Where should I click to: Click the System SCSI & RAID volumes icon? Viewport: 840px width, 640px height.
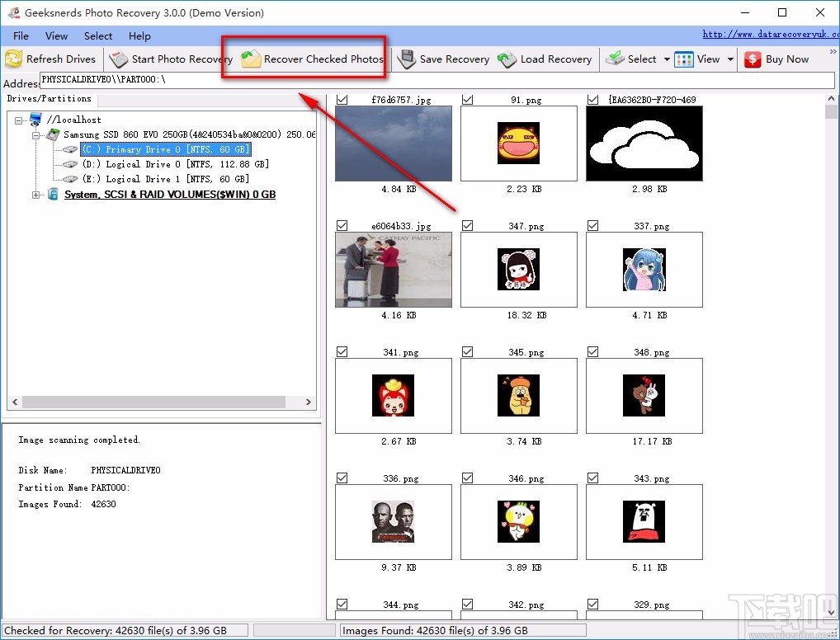(x=53, y=194)
